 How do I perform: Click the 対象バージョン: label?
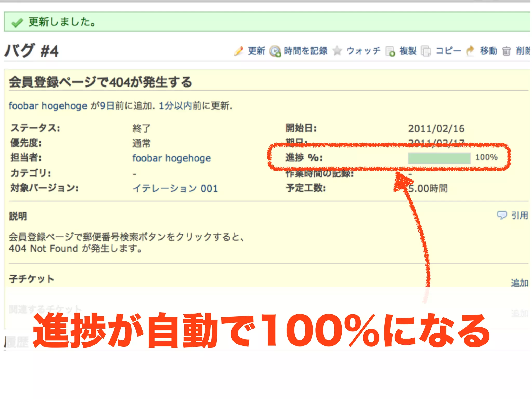[44, 188]
